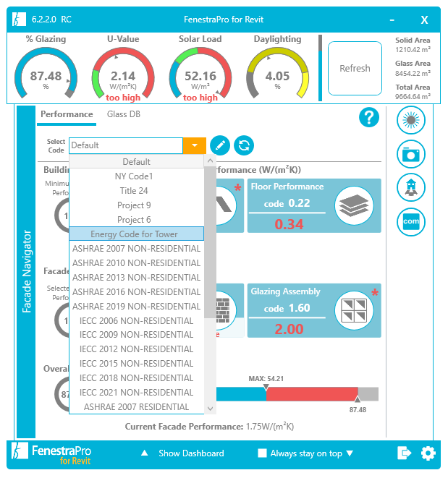Toggle the Always stay on top checkbox
The width and height of the screenshot is (448, 478).
(x=262, y=453)
